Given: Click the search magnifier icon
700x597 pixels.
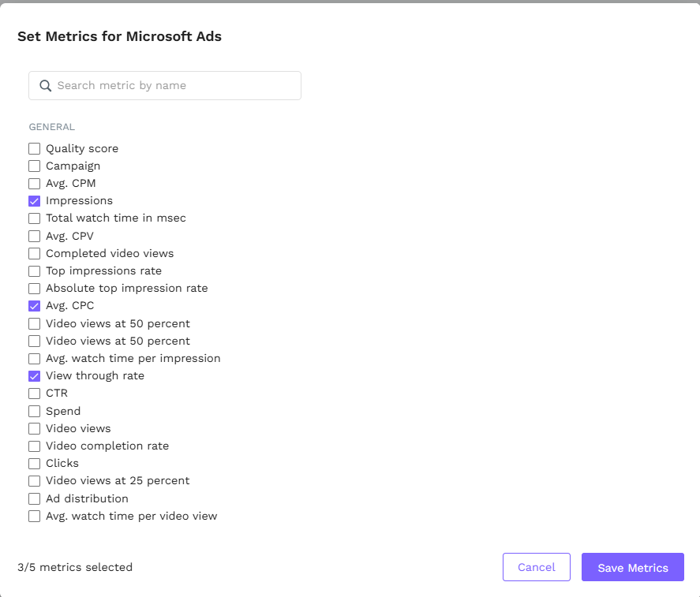Looking at the screenshot, I should tap(45, 86).
